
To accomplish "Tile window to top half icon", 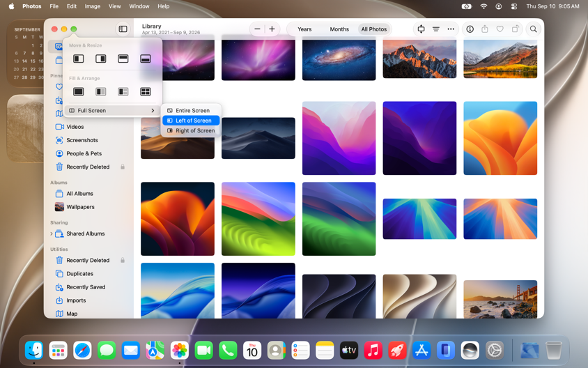I will 123,59.
